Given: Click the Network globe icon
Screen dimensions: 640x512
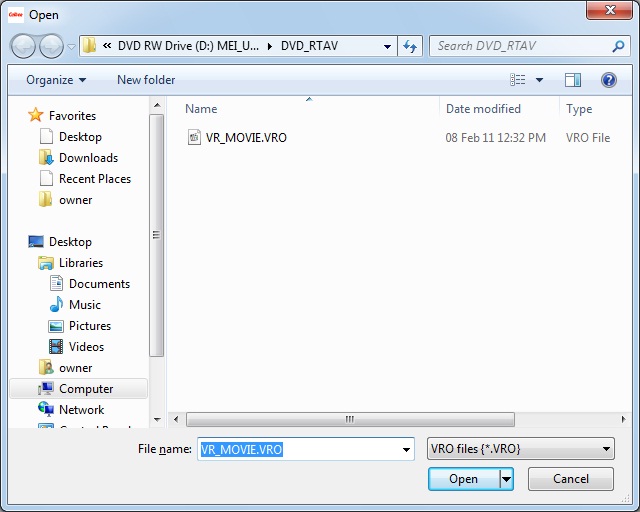Looking at the screenshot, I should [x=46, y=409].
